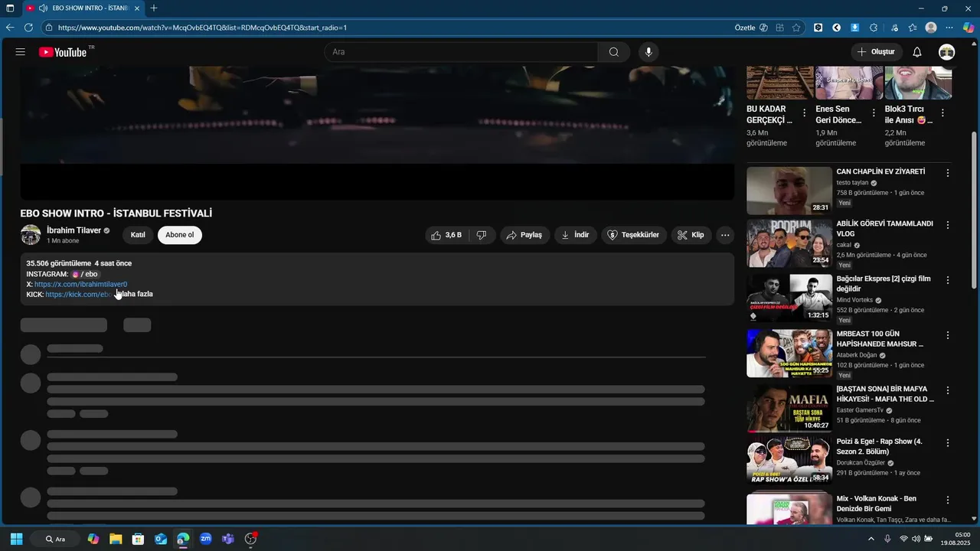Open options for ABİLİK GÖREVİ TAMAMLANDI VLOG
Screen dimensions: 980x551
(948, 225)
